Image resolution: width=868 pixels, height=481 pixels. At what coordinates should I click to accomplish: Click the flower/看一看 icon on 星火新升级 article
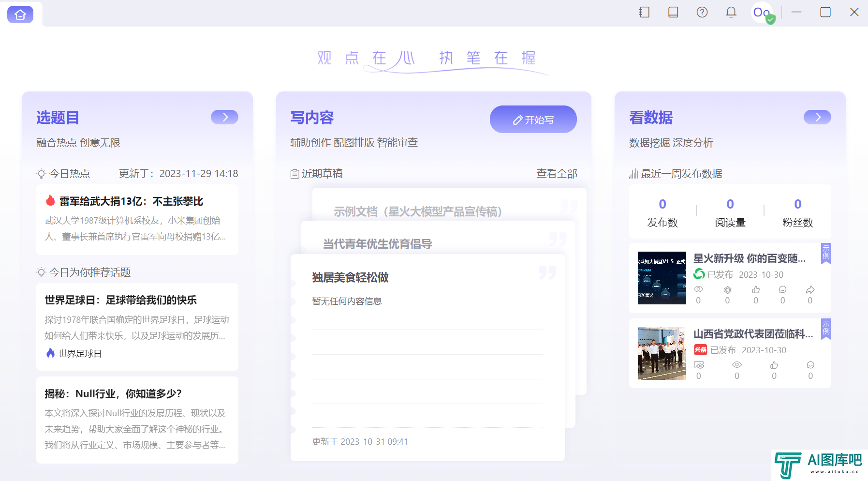[x=727, y=290]
